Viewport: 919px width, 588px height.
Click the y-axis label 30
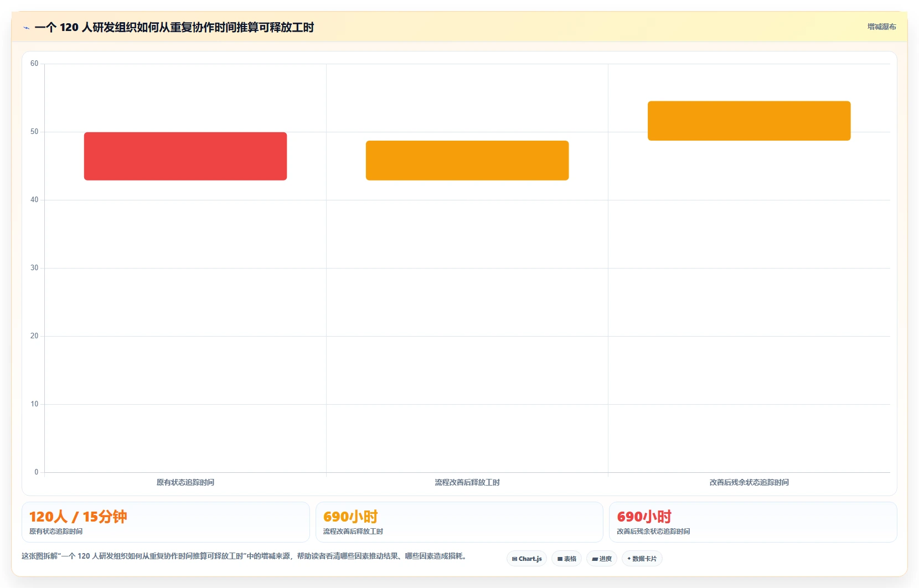pyautogui.click(x=34, y=268)
